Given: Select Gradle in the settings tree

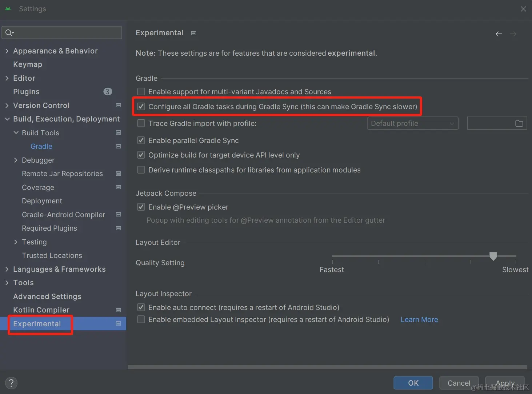Looking at the screenshot, I should click(x=41, y=146).
